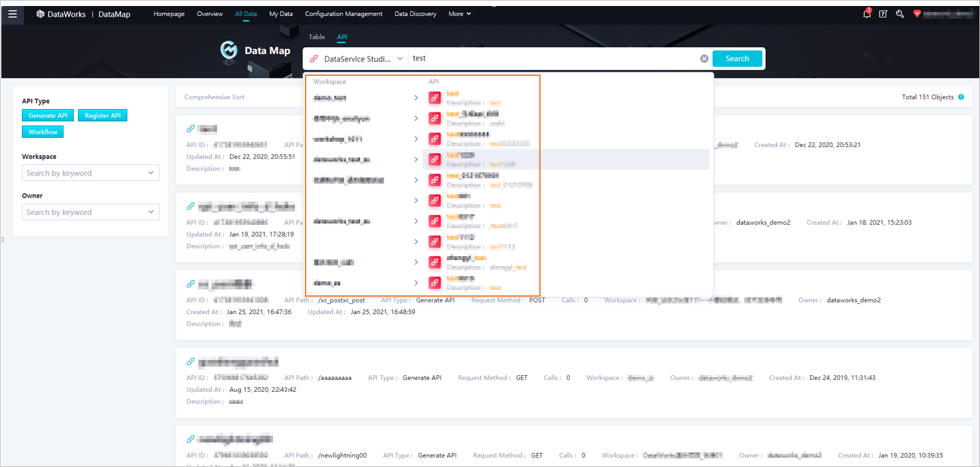
Task: Click the updated date 'Aug 15, 2020, 22:43:42'
Action: [262, 390]
